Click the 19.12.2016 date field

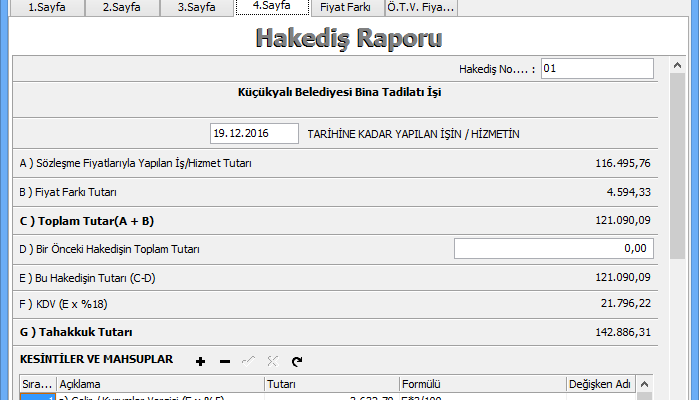click(x=254, y=134)
